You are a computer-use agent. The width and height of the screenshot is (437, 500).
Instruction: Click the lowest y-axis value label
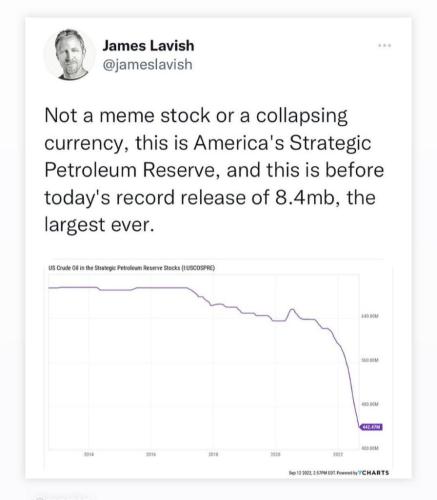point(370,448)
